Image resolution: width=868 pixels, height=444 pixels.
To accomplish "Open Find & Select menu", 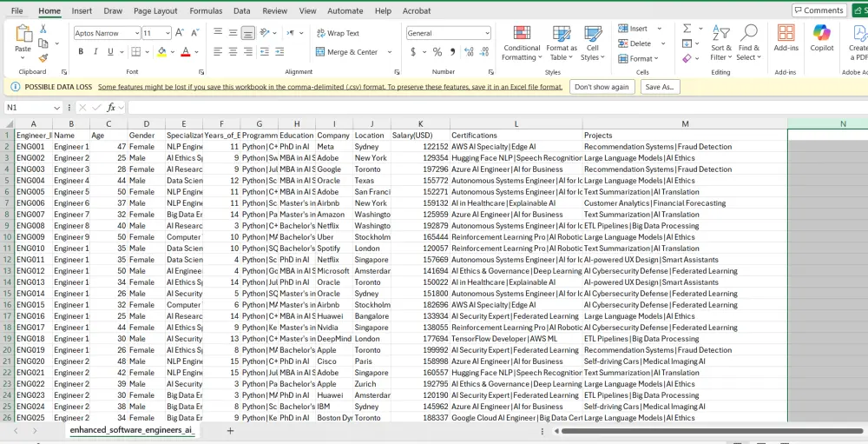I will click(749, 43).
